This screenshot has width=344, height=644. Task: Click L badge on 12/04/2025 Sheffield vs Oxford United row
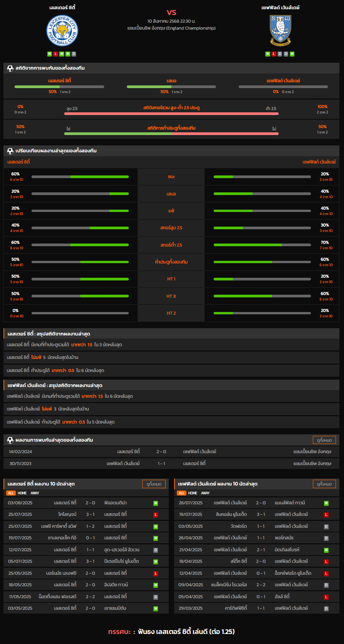click(326, 574)
